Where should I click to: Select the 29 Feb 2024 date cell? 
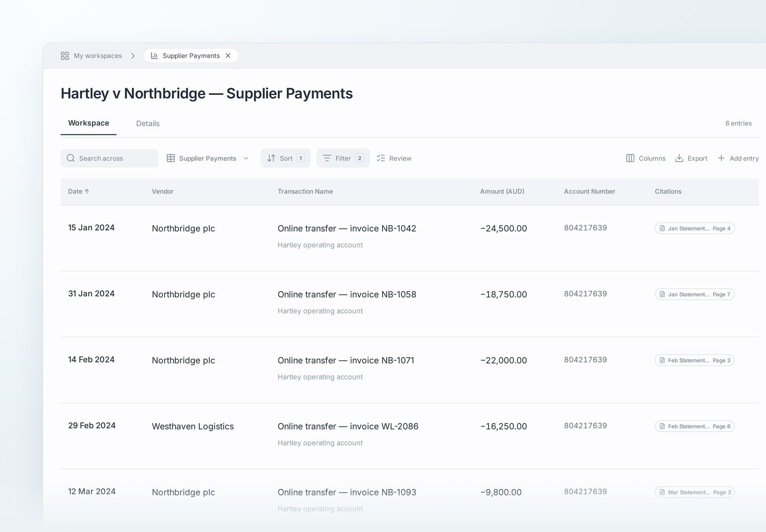(92, 426)
